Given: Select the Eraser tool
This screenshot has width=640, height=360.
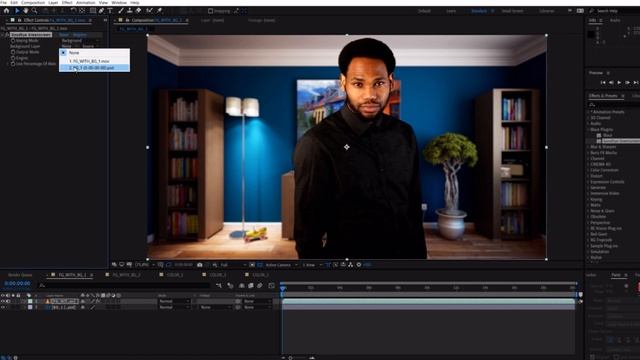Looking at the screenshot, I should (139, 11).
